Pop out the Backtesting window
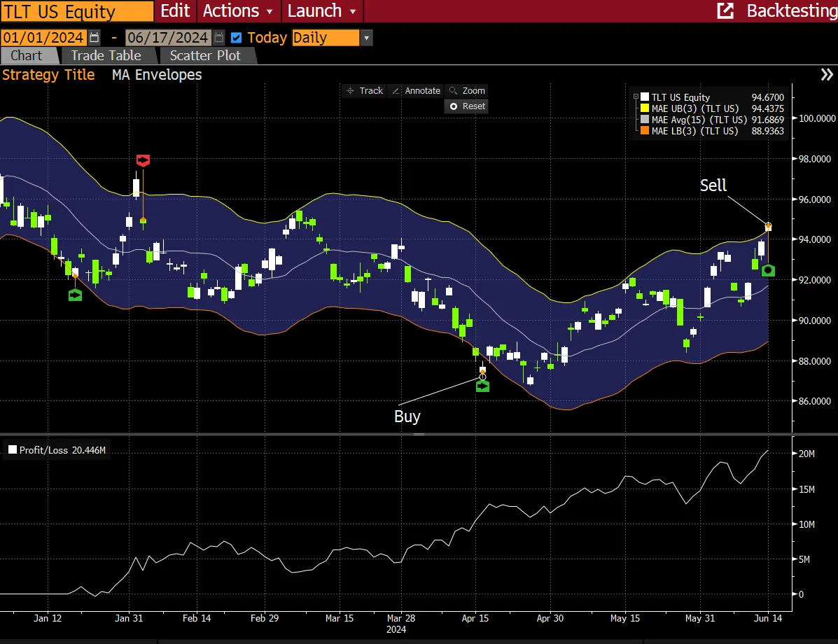The width and height of the screenshot is (838, 644). pos(725,11)
